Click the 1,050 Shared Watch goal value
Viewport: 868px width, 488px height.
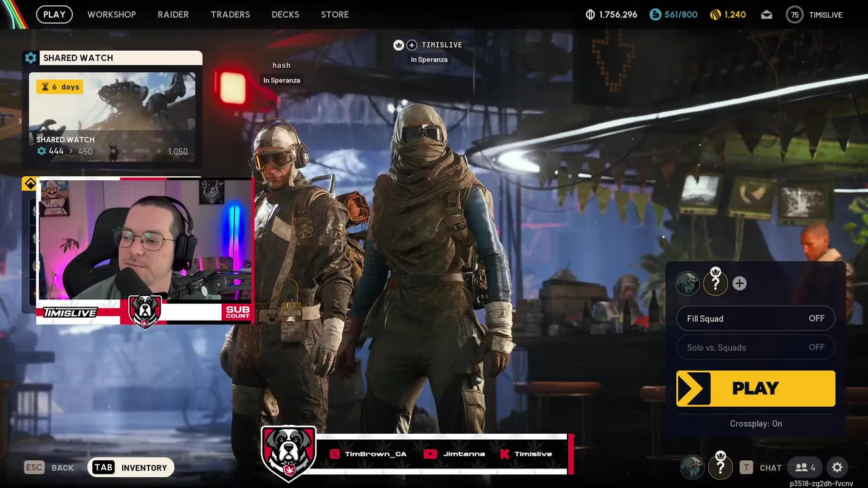point(178,151)
